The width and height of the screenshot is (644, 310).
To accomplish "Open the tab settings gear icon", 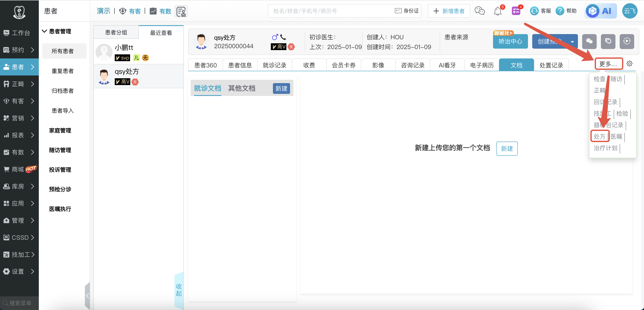I will [629, 64].
